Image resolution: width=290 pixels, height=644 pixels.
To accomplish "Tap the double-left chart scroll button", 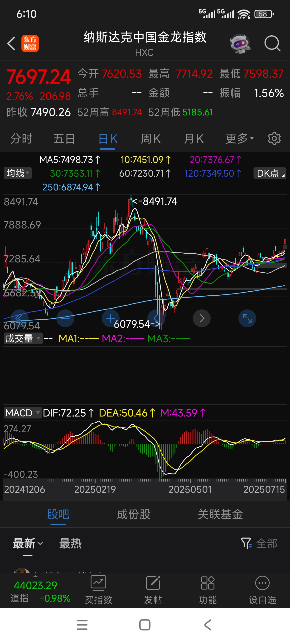I will click(19, 318).
